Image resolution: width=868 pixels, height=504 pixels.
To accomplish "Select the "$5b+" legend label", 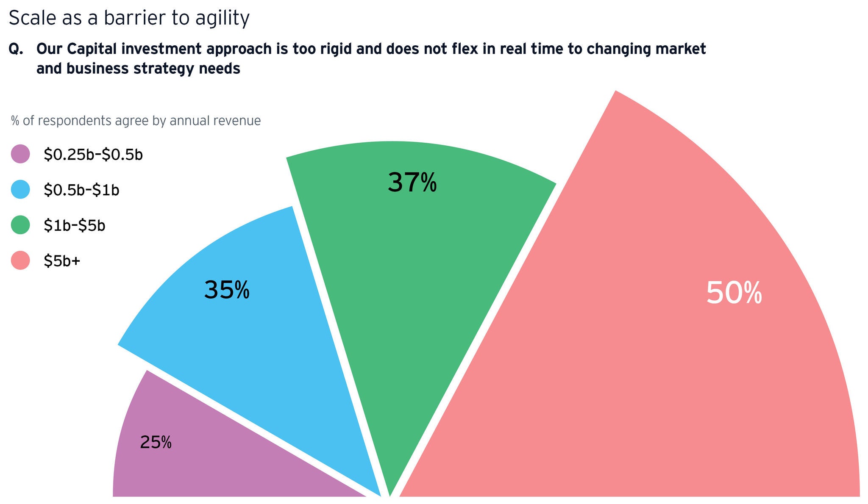I will coord(62,261).
